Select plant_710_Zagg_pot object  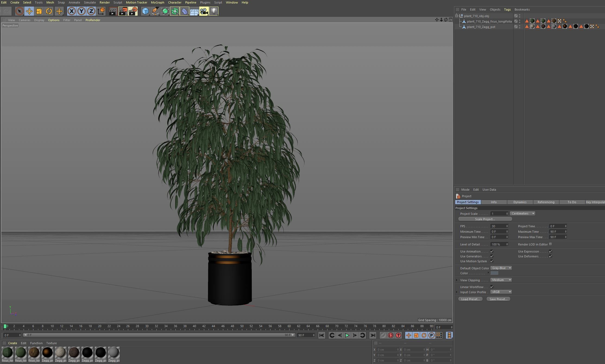tap(481, 27)
